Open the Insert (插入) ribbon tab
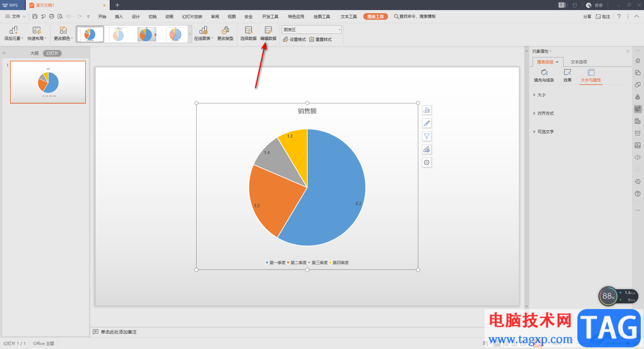Image resolution: width=644 pixels, height=349 pixels. [x=119, y=16]
